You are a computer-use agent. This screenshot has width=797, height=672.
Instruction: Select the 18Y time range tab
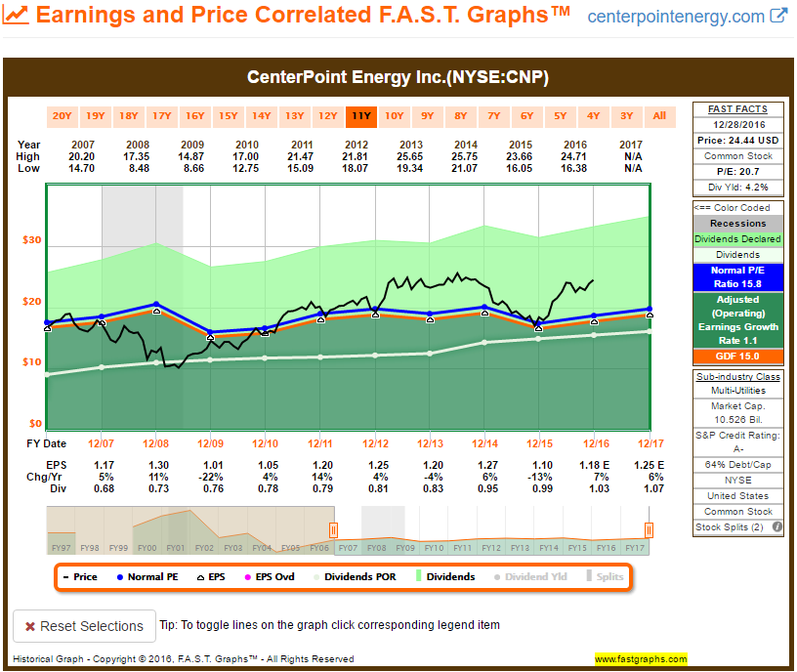[129, 116]
